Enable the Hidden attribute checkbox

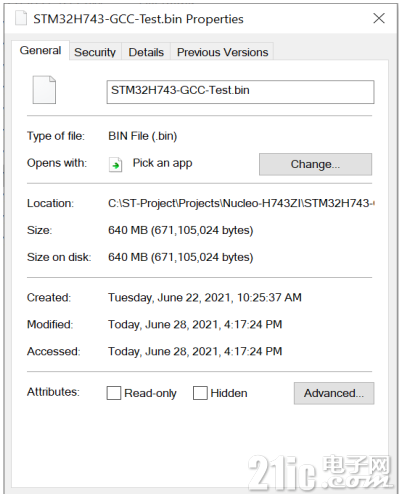click(200, 393)
